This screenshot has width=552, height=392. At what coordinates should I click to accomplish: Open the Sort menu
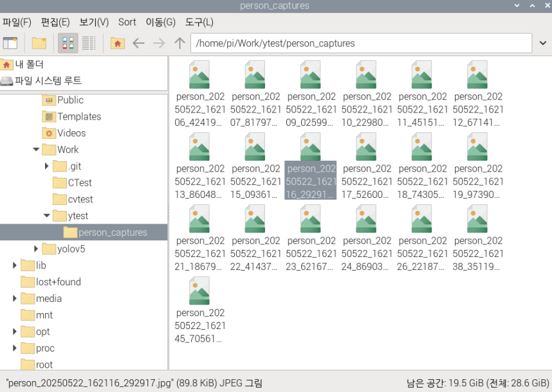point(127,22)
